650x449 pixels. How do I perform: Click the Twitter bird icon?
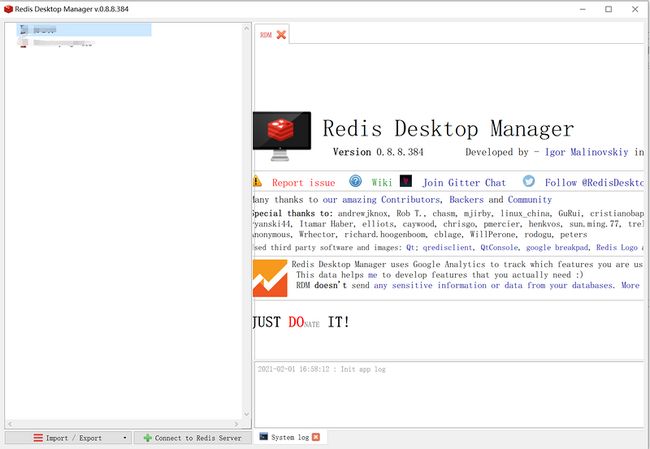click(529, 181)
